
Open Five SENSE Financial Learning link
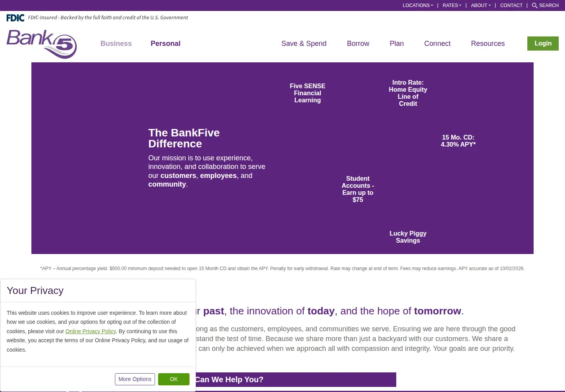pyautogui.click(x=308, y=93)
